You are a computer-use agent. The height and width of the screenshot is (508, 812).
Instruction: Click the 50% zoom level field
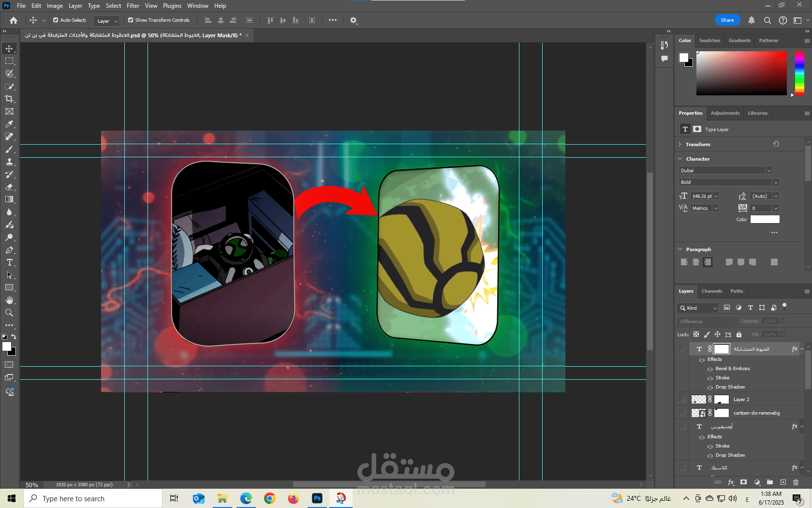pyautogui.click(x=32, y=485)
